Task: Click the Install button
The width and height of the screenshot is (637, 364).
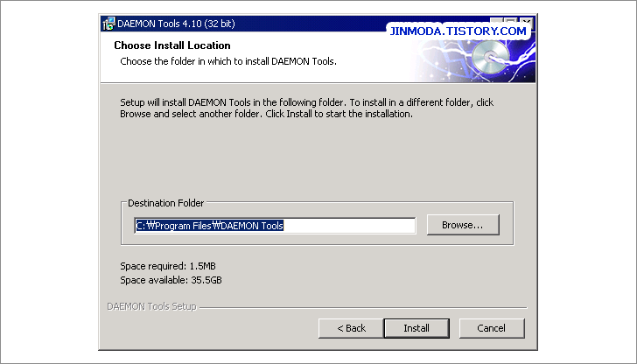Action: click(x=416, y=328)
